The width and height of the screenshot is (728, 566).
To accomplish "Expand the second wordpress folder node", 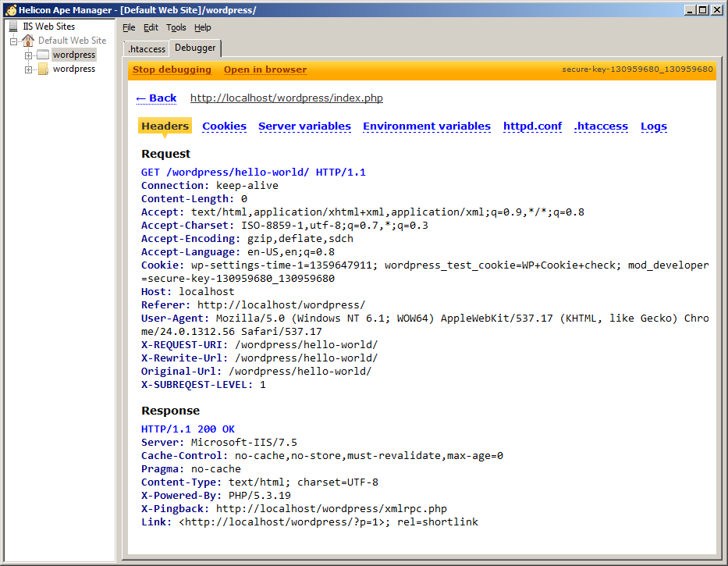I will [x=28, y=69].
